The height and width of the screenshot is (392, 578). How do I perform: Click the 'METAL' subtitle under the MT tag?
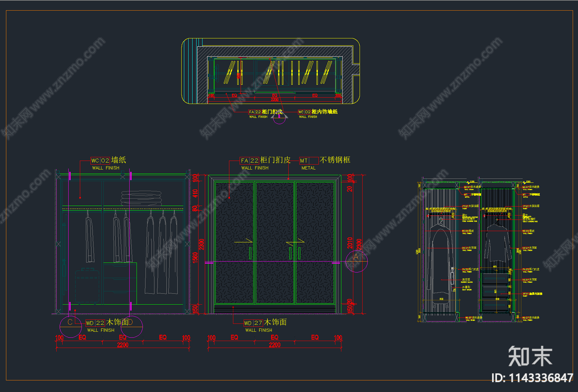point(309,168)
